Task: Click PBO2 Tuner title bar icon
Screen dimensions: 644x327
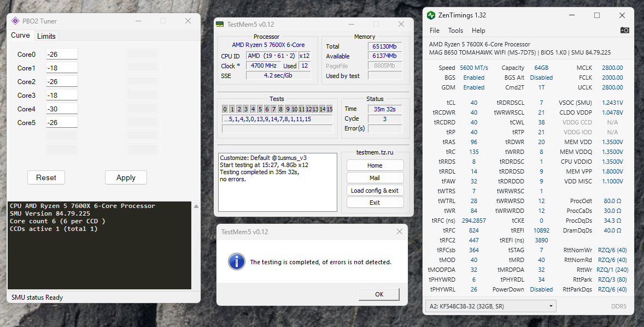Action: click(x=15, y=21)
